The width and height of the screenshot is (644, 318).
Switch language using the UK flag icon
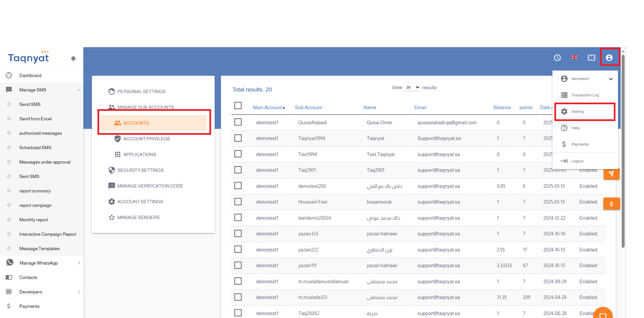pyautogui.click(x=574, y=57)
